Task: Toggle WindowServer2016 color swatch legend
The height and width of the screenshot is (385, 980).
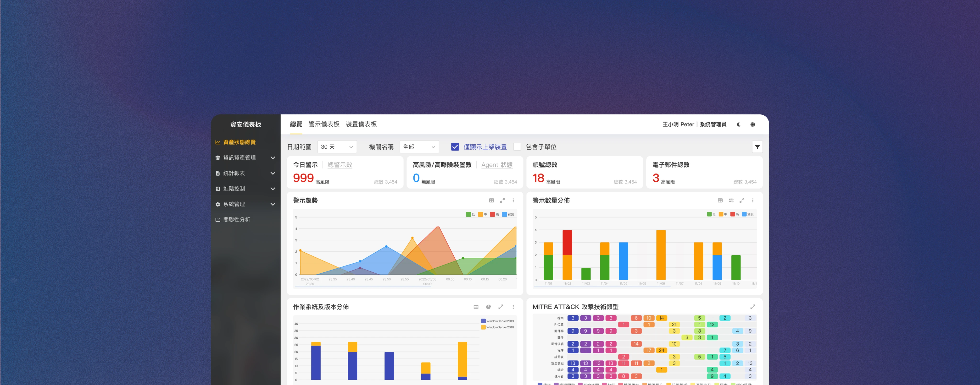Action: click(483, 327)
